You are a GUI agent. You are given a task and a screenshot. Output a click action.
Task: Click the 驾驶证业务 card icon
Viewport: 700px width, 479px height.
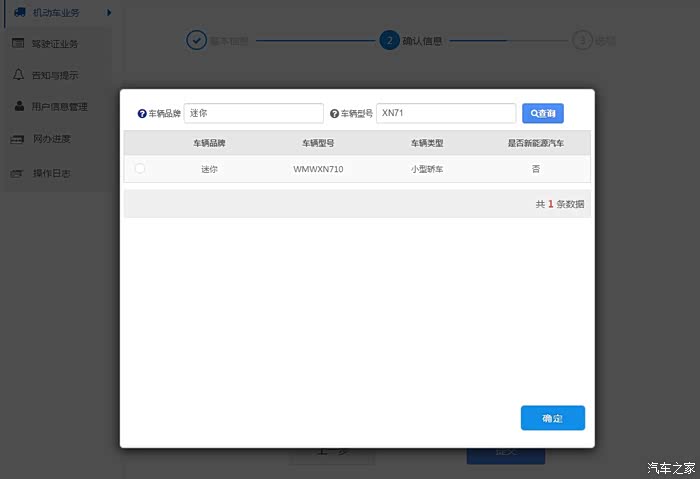(x=18, y=43)
